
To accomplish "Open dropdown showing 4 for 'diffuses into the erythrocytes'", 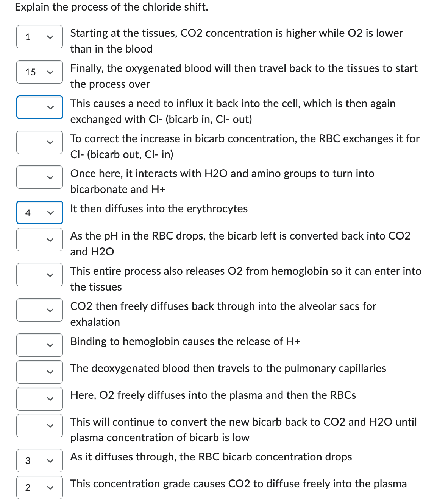I will (x=39, y=212).
